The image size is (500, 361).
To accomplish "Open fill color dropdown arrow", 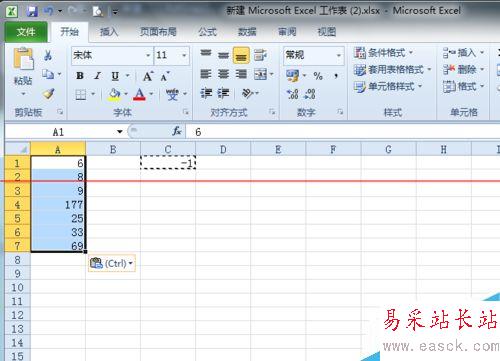I will (126, 94).
